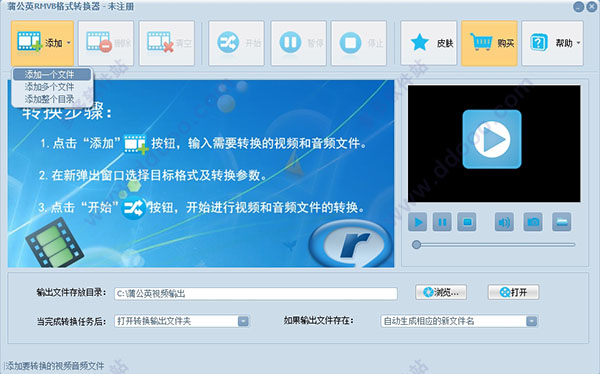Play the preview in the player controls
The width and height of the screenshot is (600, 374).
(417, 222)
